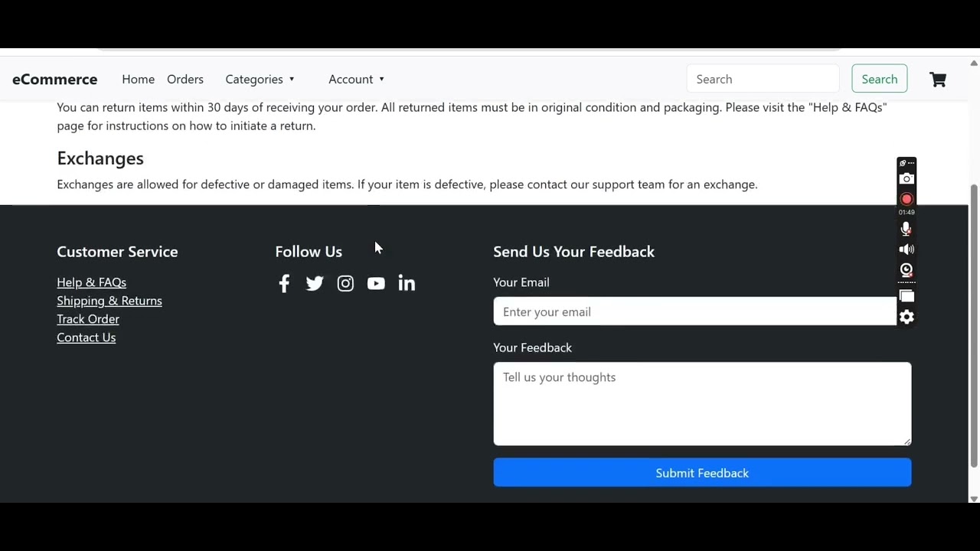Viewport: 980px width, 551px height.
Task: Toggle system speaker audio recording
Action: 906,249
